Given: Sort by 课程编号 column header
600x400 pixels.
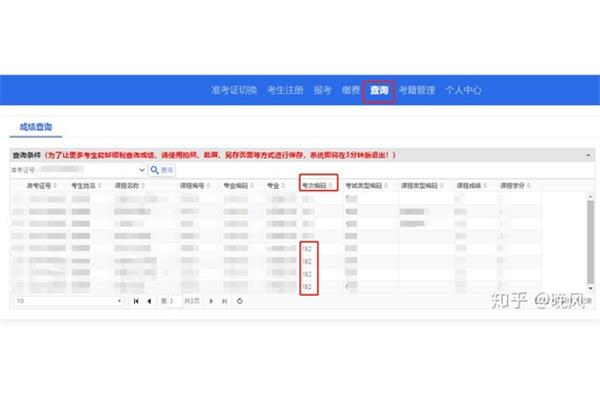Looking at the screenshot, I should coord(195,186).
